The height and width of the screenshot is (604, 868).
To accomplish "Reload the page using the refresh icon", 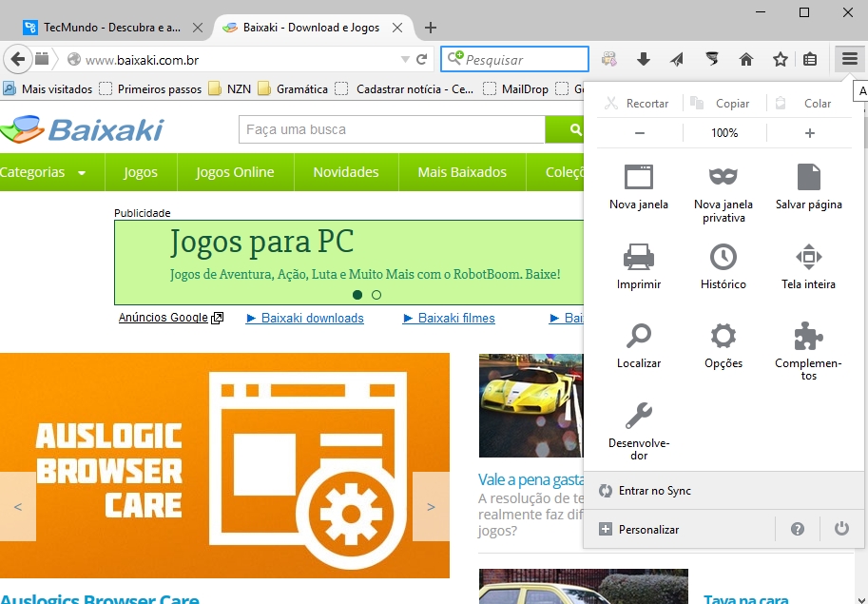I will pos(422,59).
